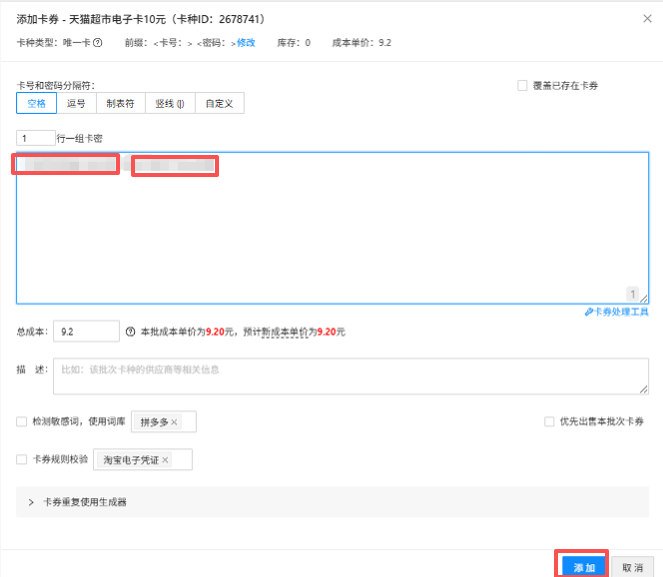Click the 修改 link for prefix settings
The height and width of the screenshot is (577, 663).
pyautogui.click(x=246, y=43)
